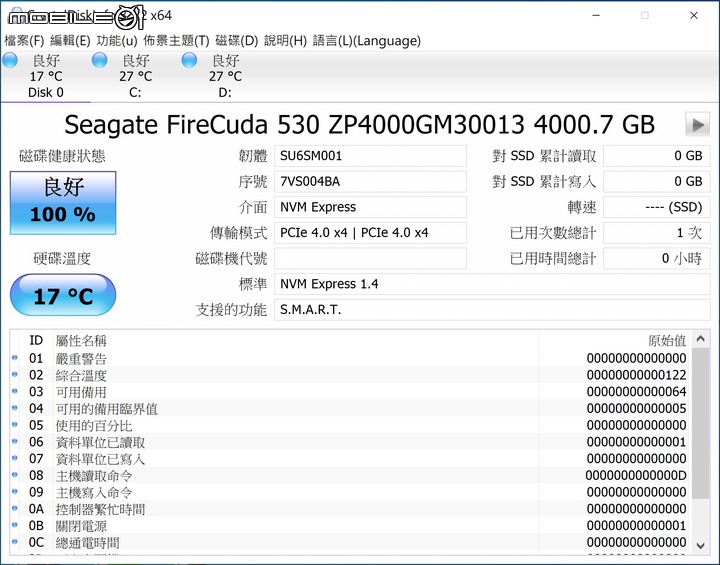The width and height of the screenshot is (720, 565).
Task: Select attribute row 08 主機讀取命令
Action: [x=350, y=475]
